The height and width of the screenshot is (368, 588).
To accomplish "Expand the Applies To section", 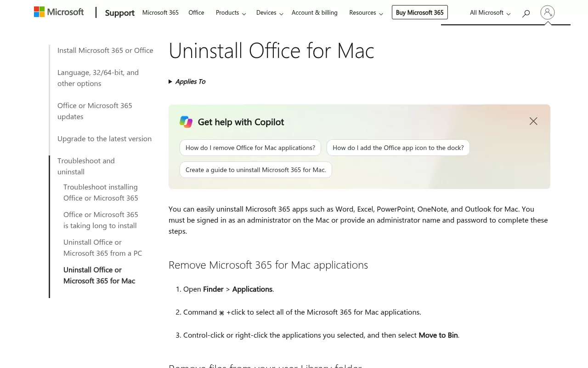I will 187,81.
